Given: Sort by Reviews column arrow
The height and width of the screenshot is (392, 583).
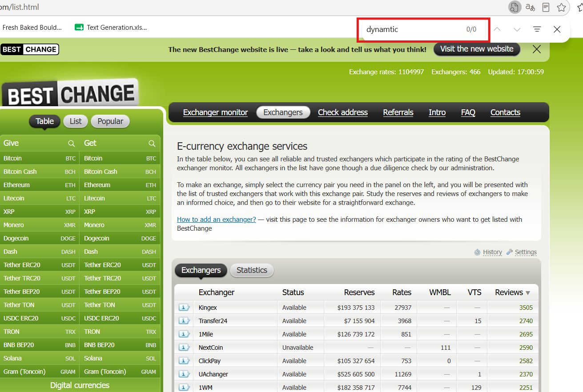Looking at the screenshot, I should [x=528, y=293].
